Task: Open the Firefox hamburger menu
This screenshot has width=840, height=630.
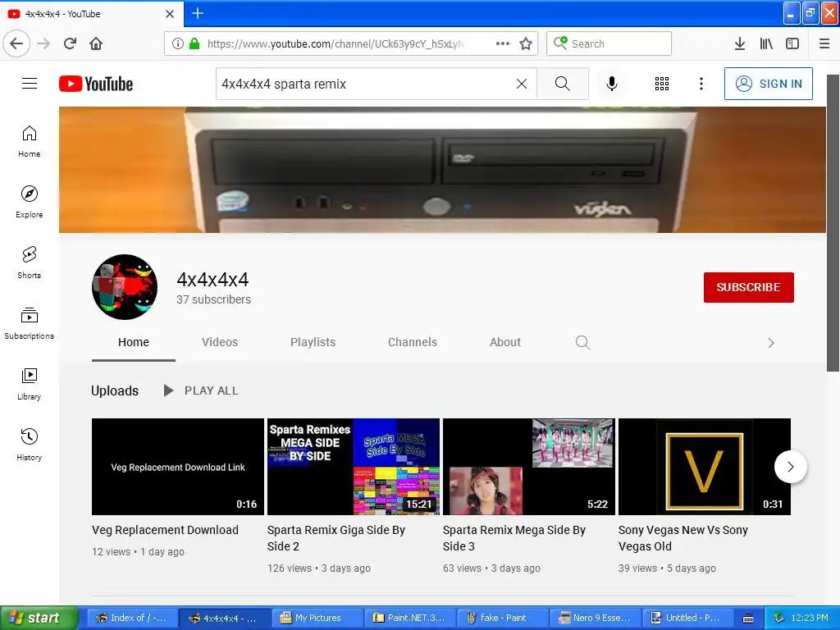Action: [x=824, y=43]
